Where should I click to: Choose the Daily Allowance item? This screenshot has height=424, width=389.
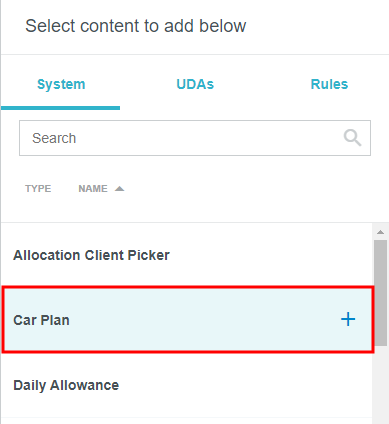click(187, 385)
